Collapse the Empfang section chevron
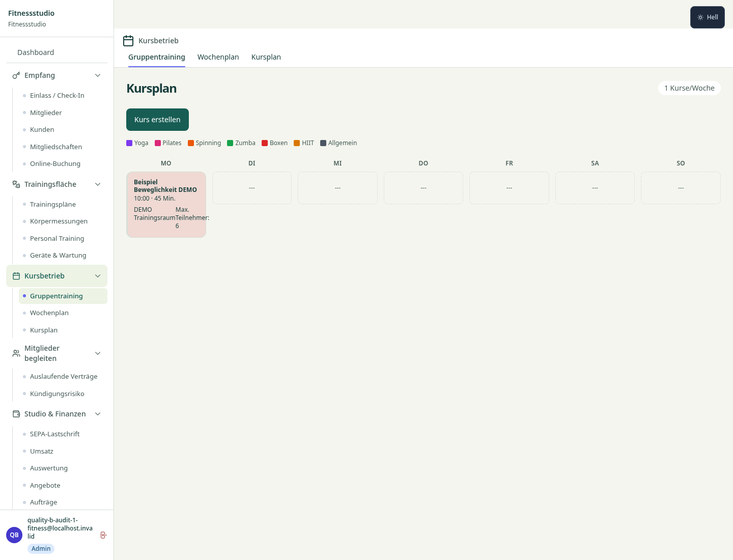Image resolution: width=733 pixels, height=560 pixels. tap(98, 75)
